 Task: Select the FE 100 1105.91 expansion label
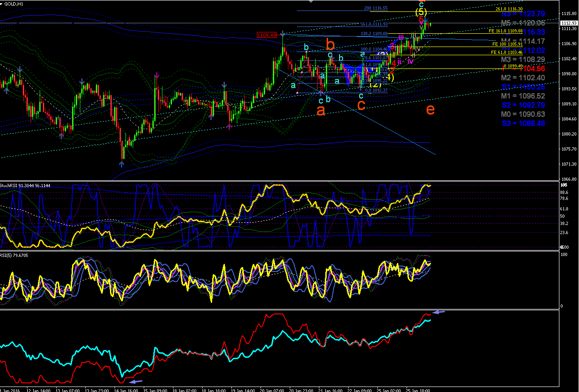pyautogui.click(x=506, y=44)
